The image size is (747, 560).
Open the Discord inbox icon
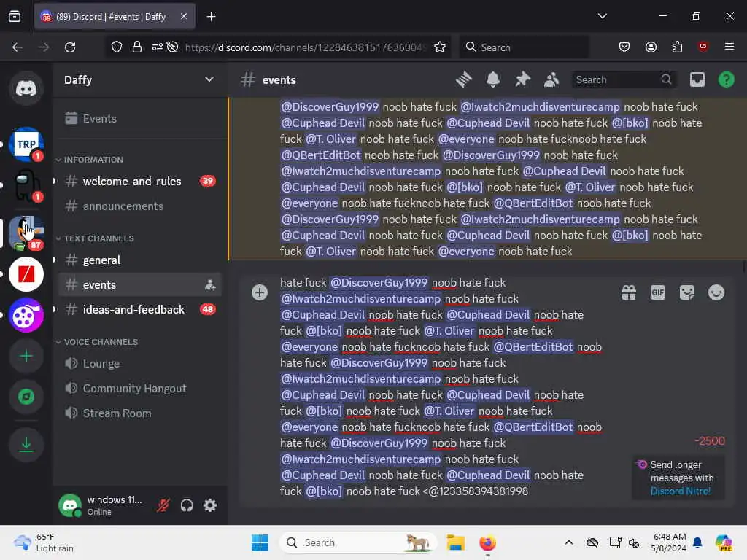697,79
